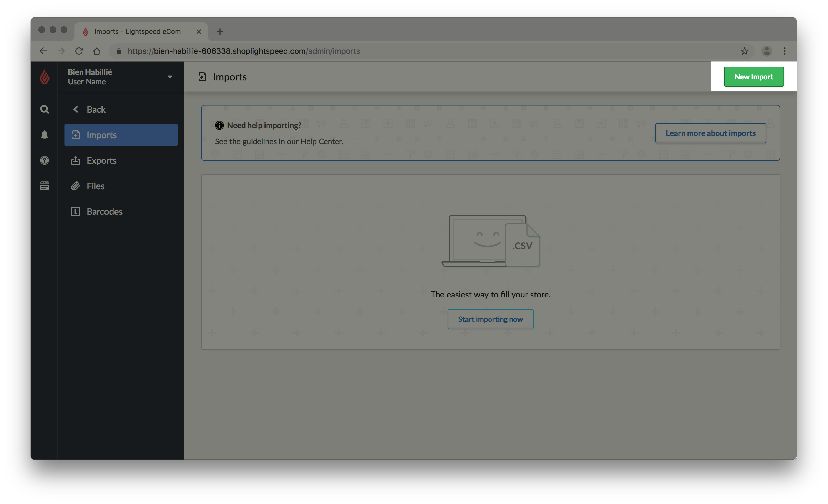Click the browser address bar URL
Viewport: 828px width, 504px height.
[x=244, y=51]
